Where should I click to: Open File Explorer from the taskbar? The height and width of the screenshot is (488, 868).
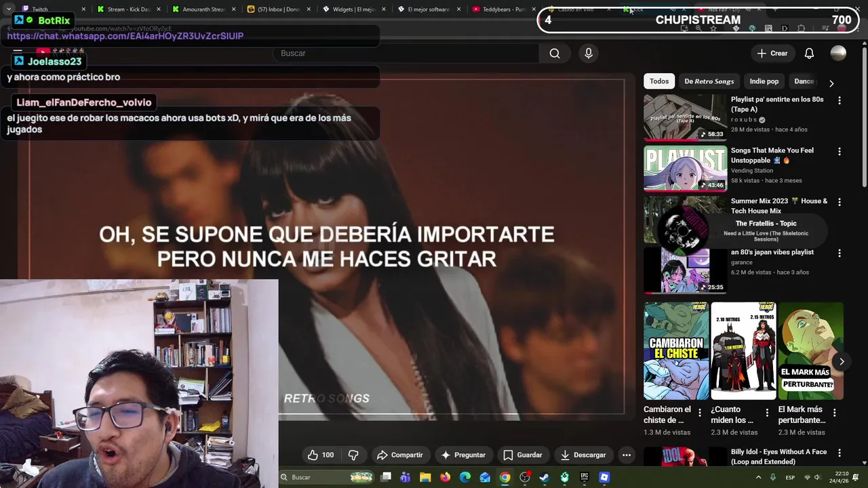425,477
